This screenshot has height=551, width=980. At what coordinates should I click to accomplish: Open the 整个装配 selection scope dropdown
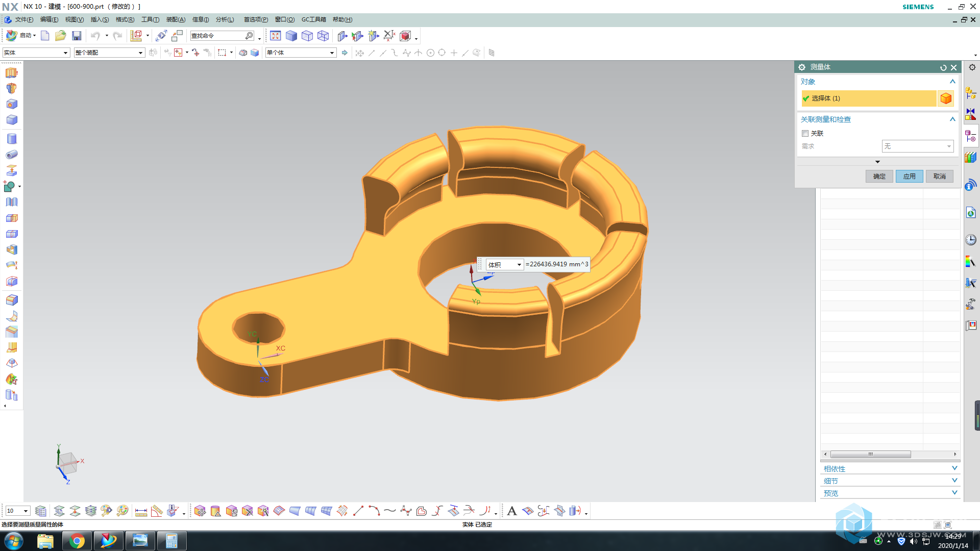click(x=109, y=53)
